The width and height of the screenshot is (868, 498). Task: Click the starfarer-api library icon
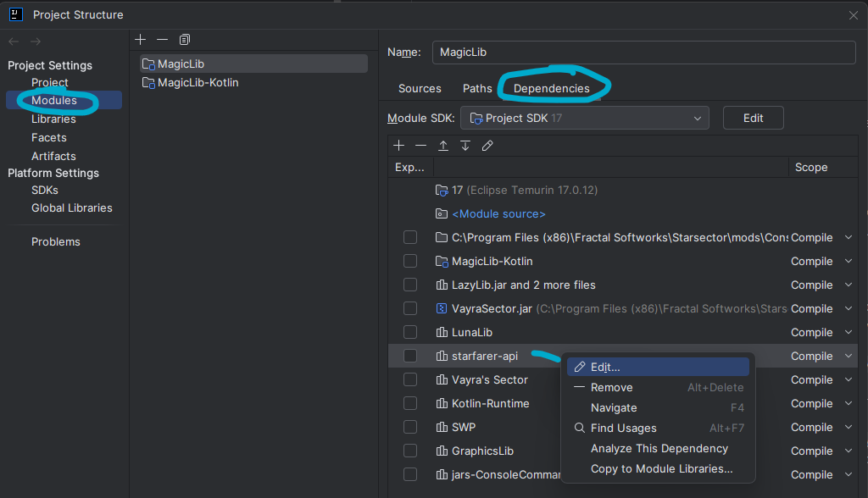[x=441, y=356]
